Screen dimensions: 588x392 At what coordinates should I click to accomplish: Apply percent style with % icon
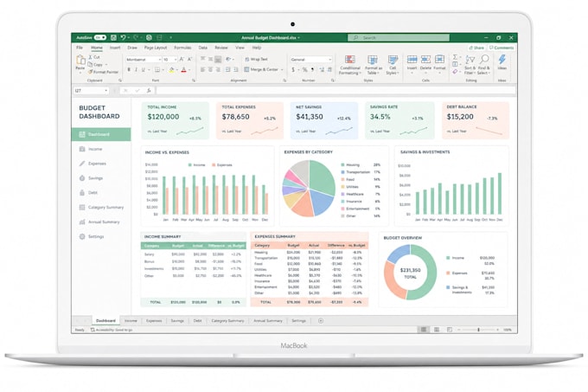[x=304, y=70]
